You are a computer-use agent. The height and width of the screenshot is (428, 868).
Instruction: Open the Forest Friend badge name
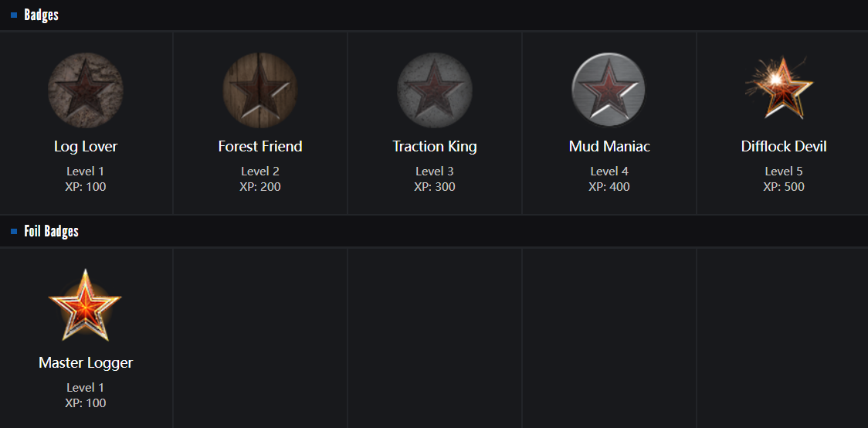point(260,146)
